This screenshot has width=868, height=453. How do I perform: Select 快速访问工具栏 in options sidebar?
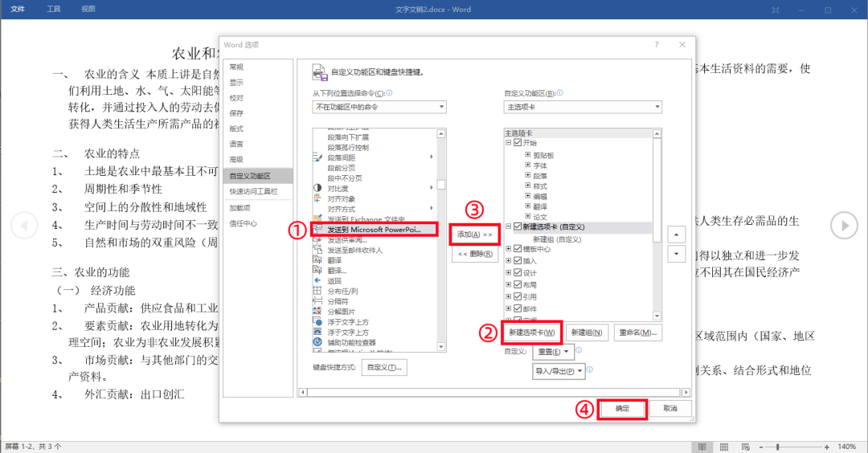(258, 191)
